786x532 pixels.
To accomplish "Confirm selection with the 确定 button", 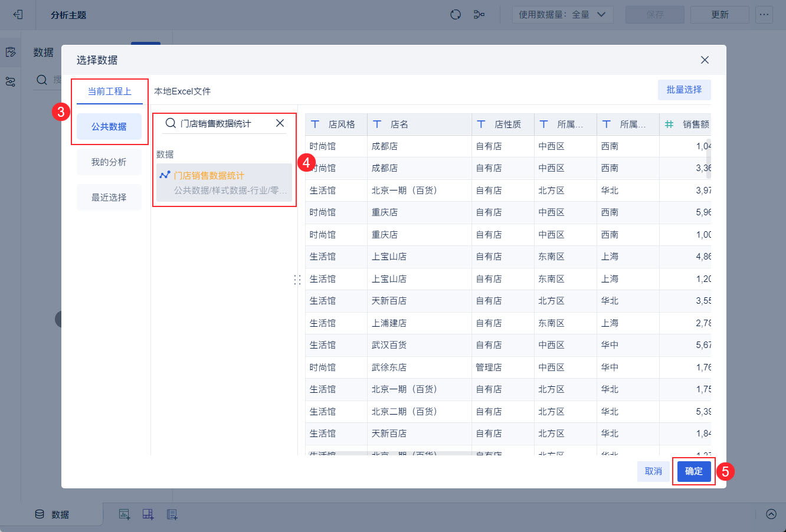I will [x=694, y=471].
